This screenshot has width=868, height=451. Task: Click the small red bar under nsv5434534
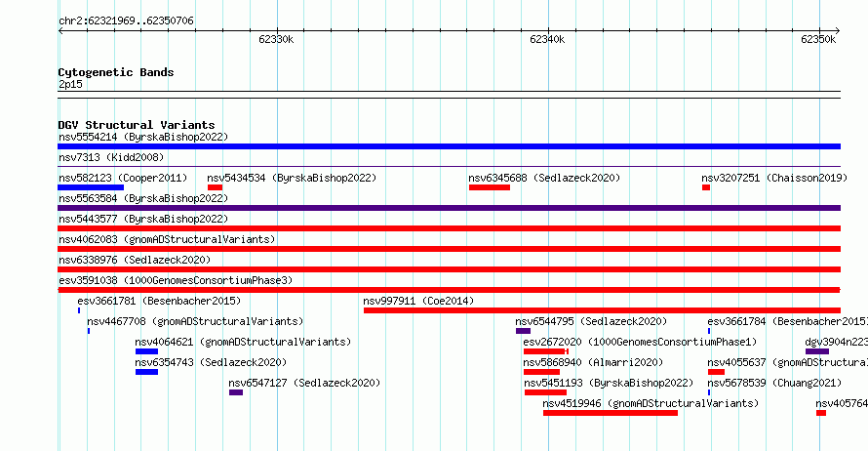(215, 187)
